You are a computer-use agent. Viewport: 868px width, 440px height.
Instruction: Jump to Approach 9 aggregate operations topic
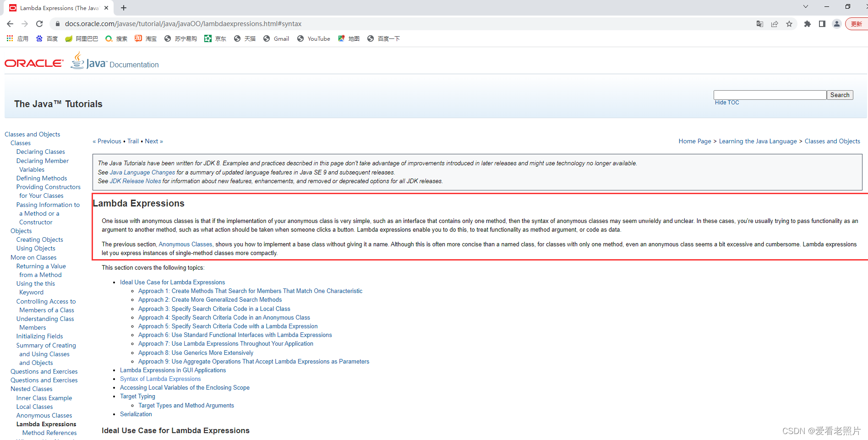point(254,362)
